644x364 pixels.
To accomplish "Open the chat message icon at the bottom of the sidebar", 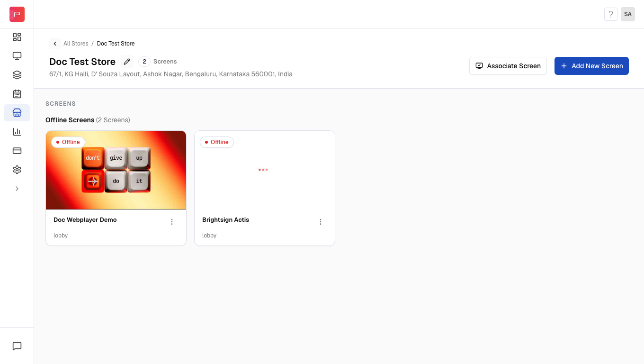I will tap(17, 346).
